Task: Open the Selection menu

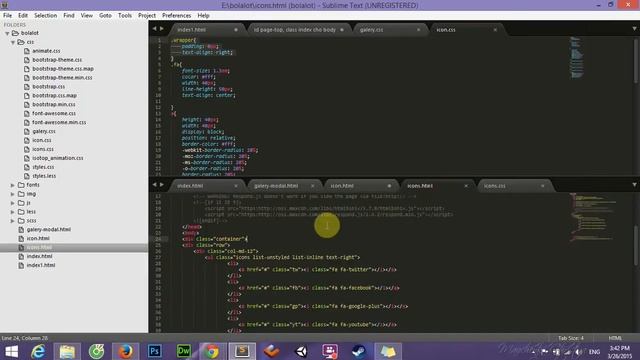Action: (45, 16)
